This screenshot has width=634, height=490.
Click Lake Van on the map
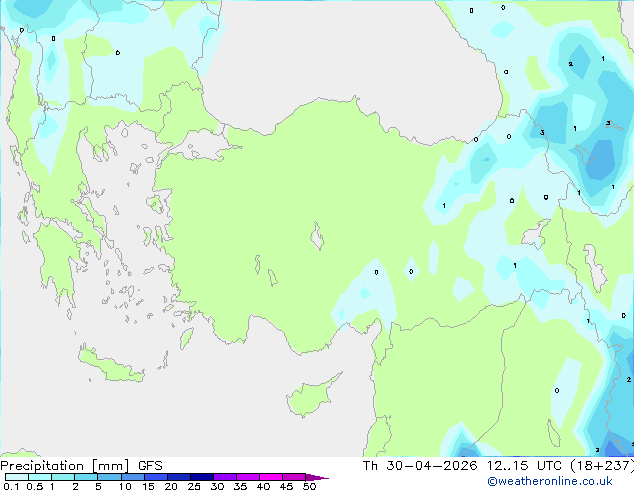535,234
